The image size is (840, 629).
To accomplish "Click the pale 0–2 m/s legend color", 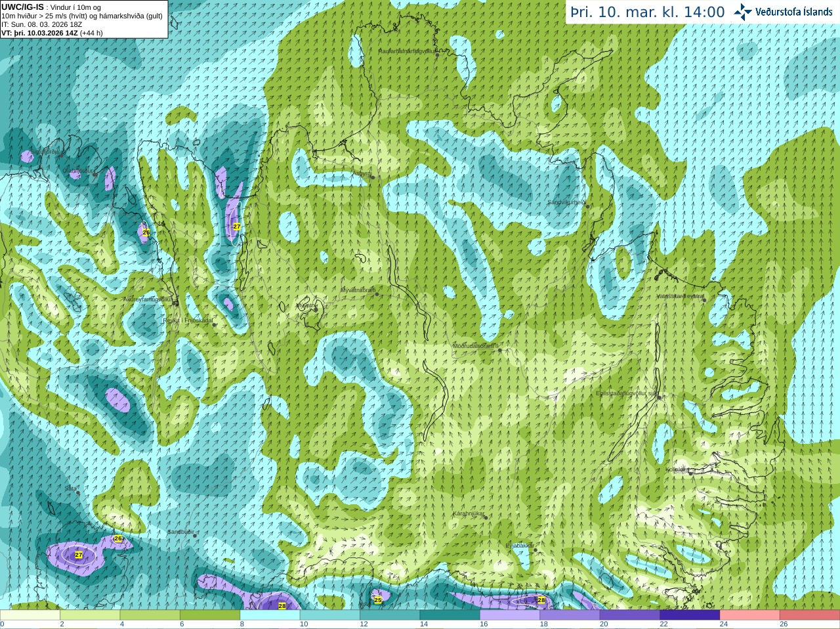I will pos(30,615).
